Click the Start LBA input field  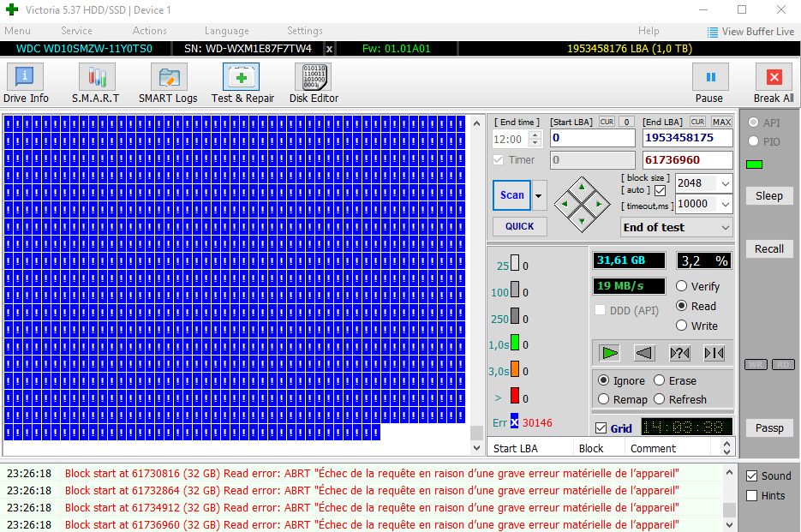[593, 138]
